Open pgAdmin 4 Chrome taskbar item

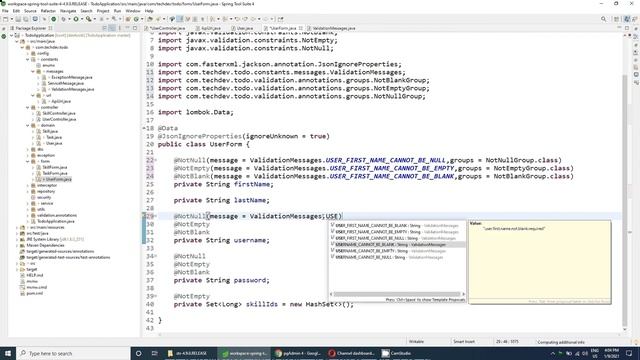tap(298, 353)
